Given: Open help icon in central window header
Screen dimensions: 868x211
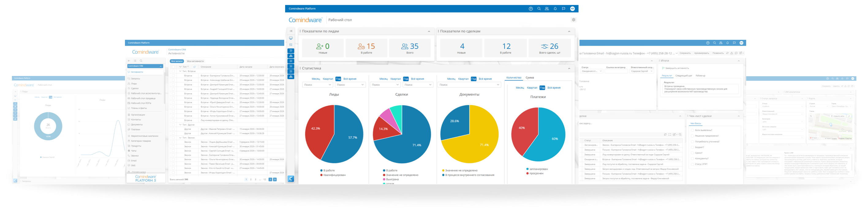Looking at the screenshot, I should click(531, 9).
